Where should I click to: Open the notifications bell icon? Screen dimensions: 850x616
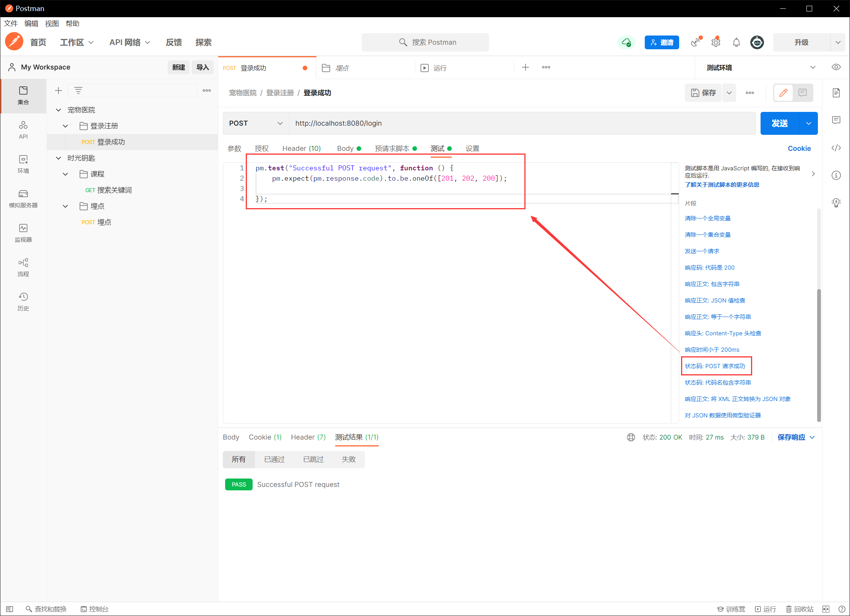(x=736, y=42)
